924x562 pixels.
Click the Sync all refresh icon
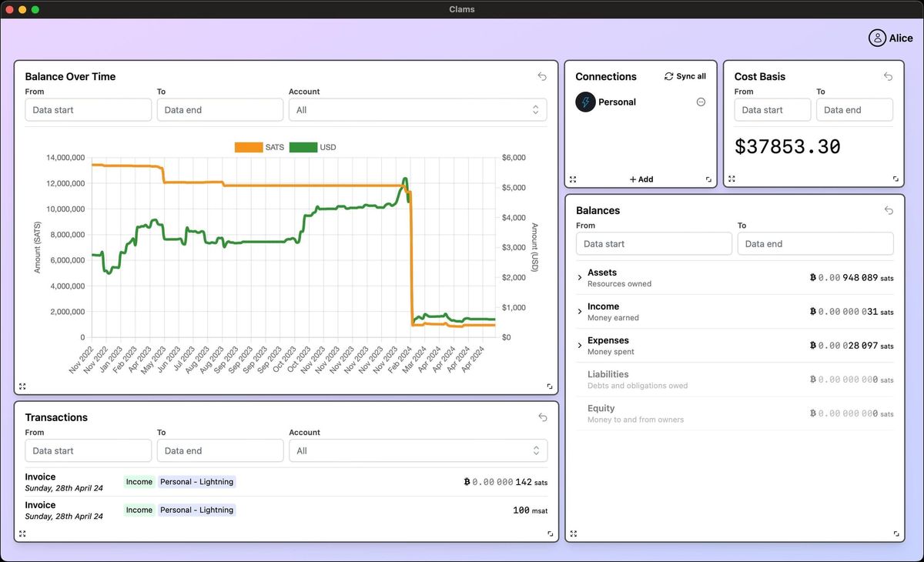[x=668, y=76]
